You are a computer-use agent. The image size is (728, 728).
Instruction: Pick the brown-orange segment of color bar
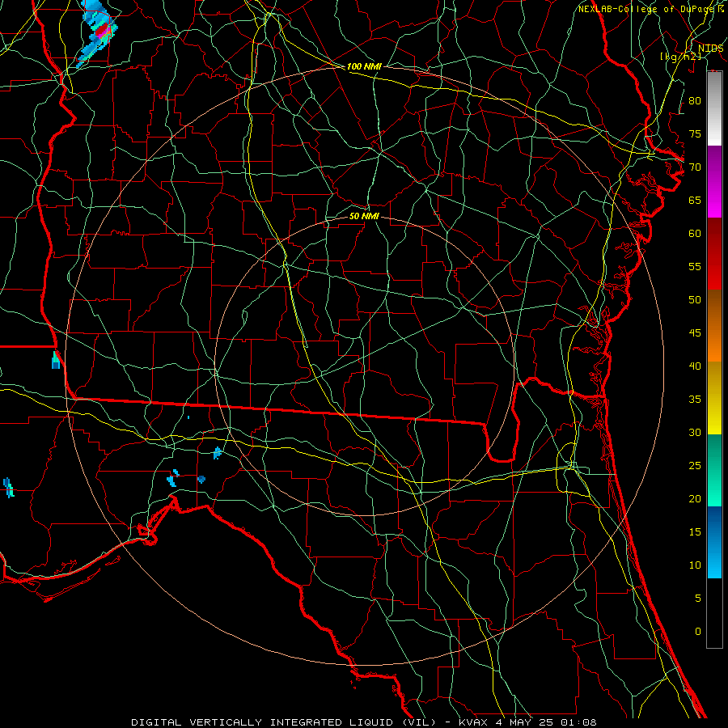point(714,325)
